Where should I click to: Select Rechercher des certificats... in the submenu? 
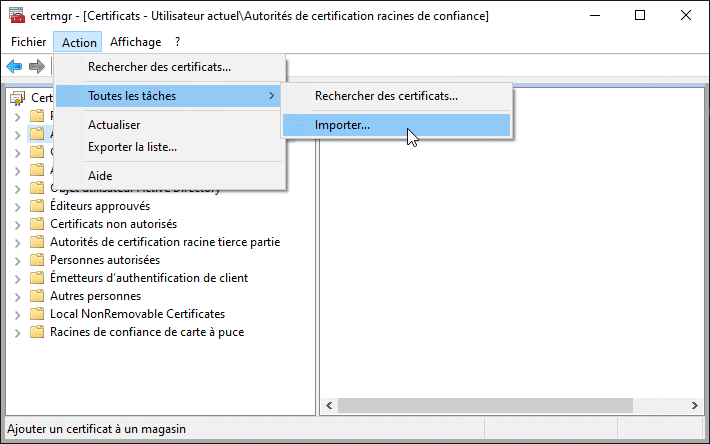pos(386,96)
